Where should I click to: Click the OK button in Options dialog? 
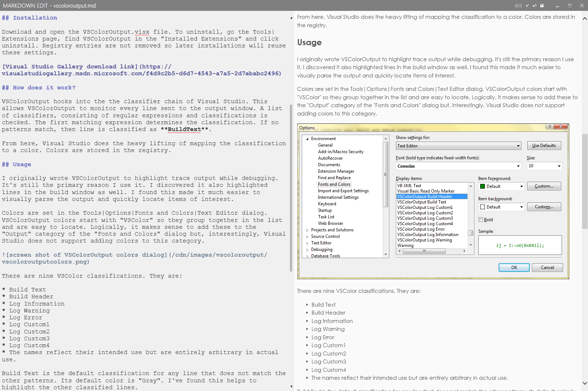(514, 268)
